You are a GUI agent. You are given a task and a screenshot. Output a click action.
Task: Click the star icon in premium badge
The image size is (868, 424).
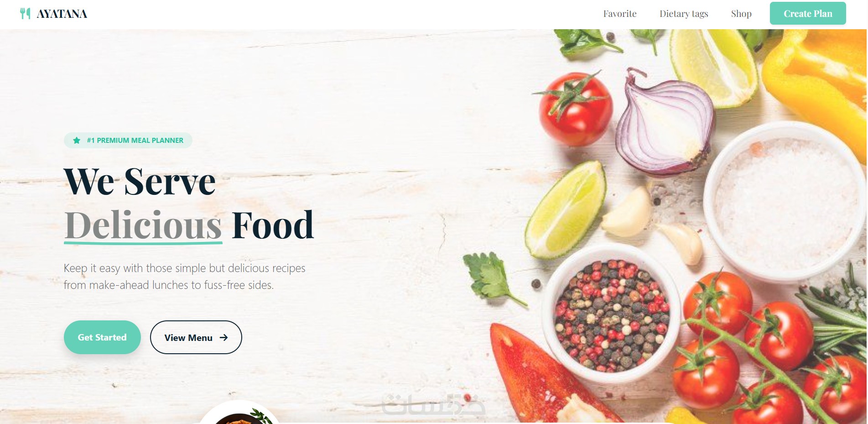click(77, 141)
